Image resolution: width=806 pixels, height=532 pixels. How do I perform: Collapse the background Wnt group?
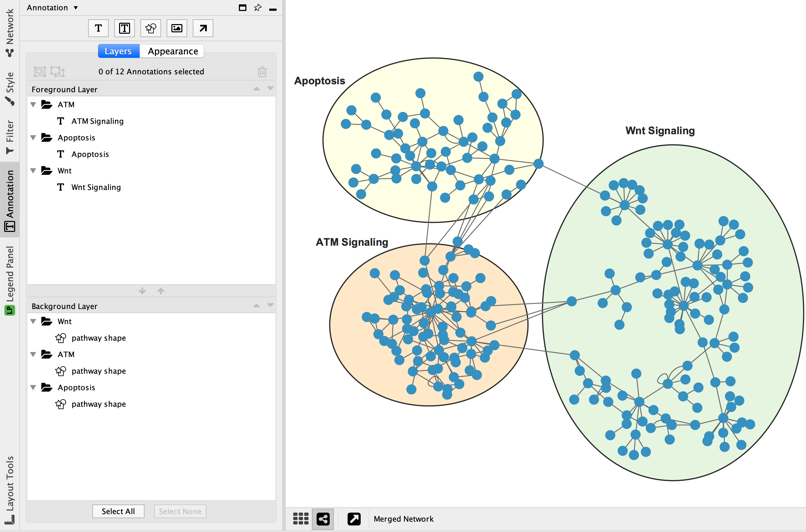click(x=33, y=321)
